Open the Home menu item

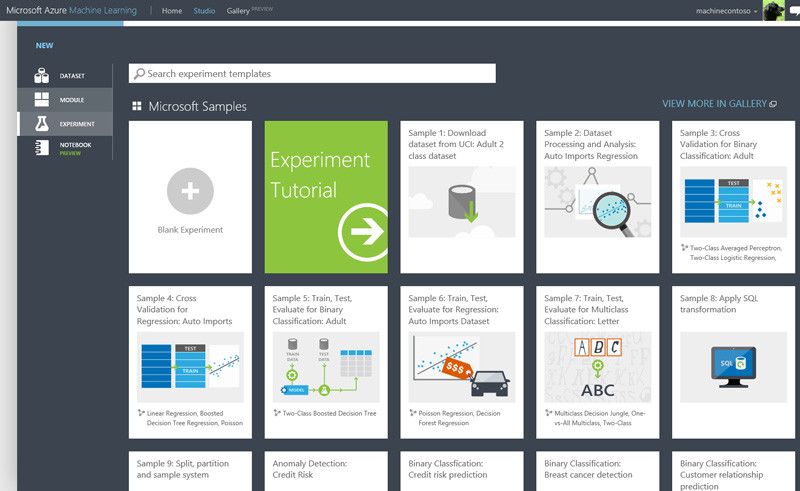[172, 11]
